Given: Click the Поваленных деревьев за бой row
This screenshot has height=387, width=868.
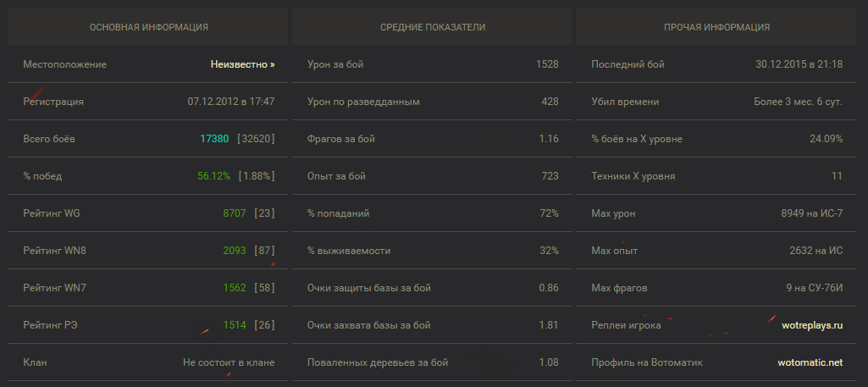Looking at the screenshot, I should click(x=432, y=362).
